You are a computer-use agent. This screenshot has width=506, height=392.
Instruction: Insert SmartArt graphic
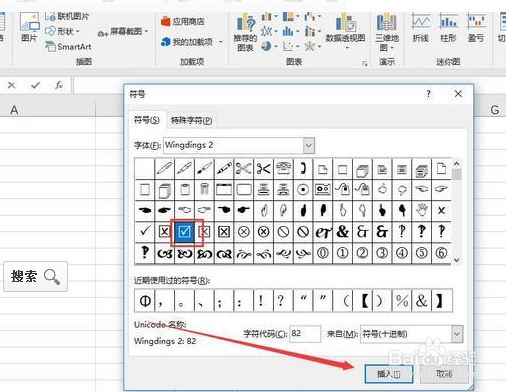point(68,47)
